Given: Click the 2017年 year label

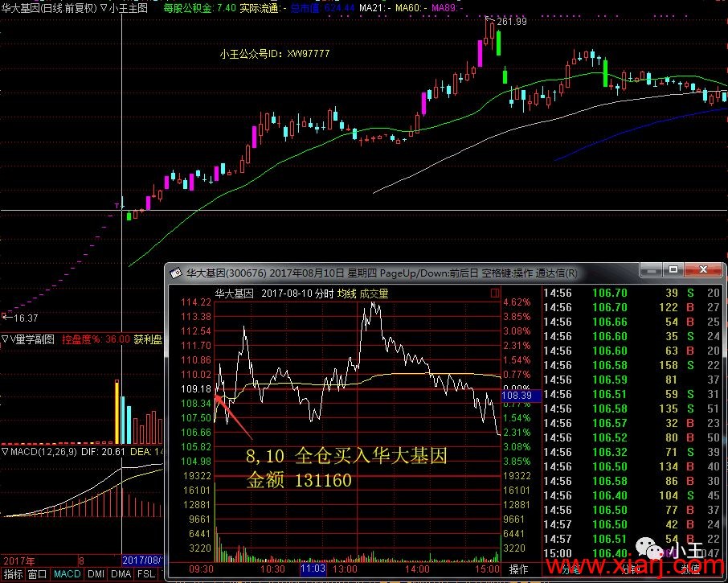Looking at the screenshot, I should tap(19, 560).
